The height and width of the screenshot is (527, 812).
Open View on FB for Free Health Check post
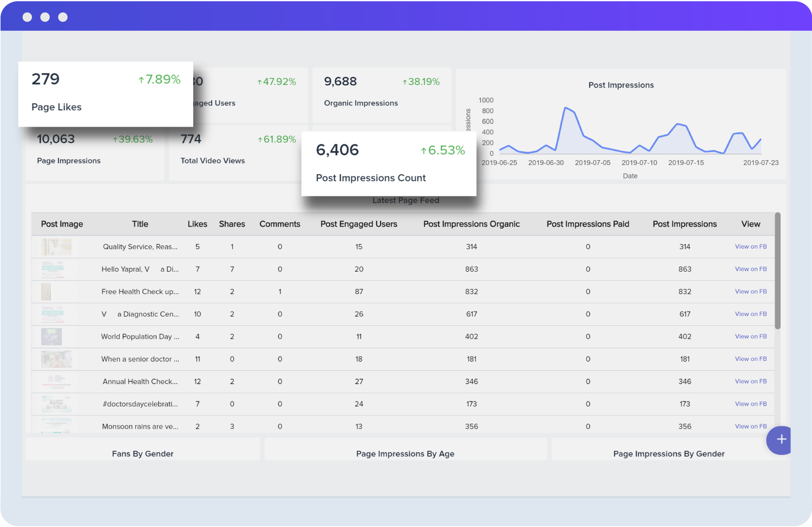[751, 292]
